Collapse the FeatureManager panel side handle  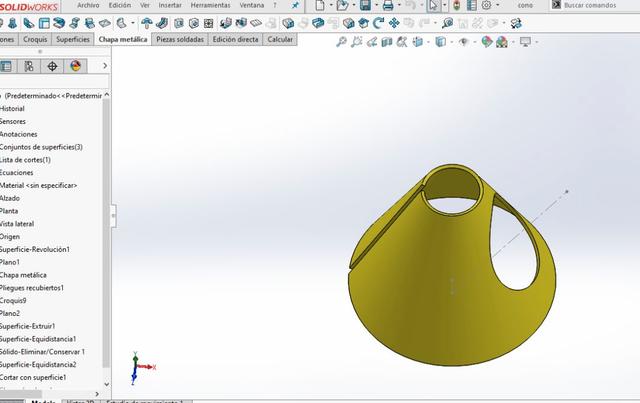(113, 215)
